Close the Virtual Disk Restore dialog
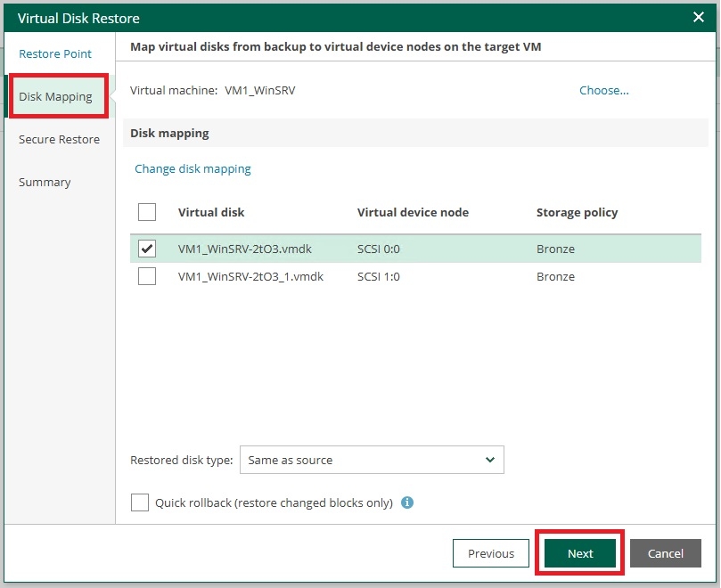 click(699, 18)
